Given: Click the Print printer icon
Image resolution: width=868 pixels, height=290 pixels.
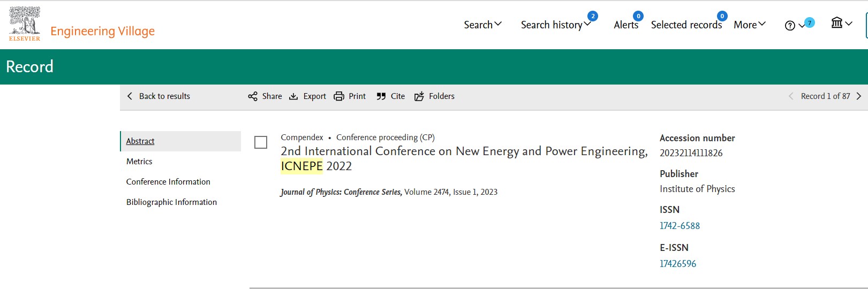Looking at the screenshot, I should [339, 96].
